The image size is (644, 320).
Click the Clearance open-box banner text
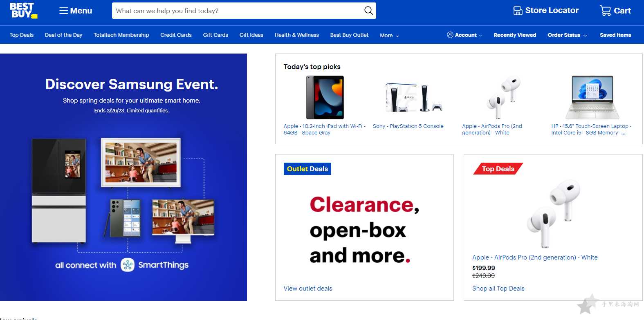(364, 230)
